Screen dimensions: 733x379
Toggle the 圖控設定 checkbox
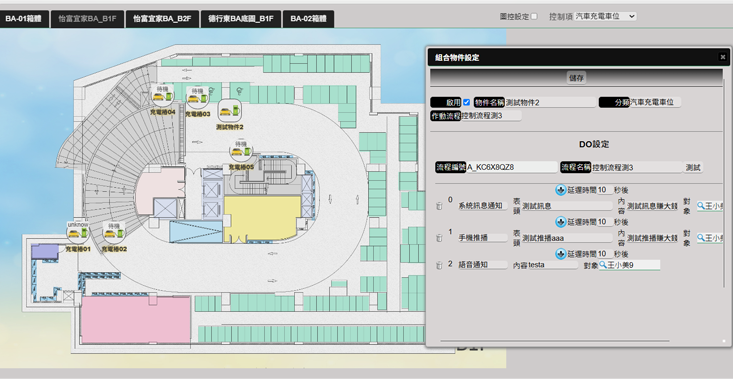(534, 16)
